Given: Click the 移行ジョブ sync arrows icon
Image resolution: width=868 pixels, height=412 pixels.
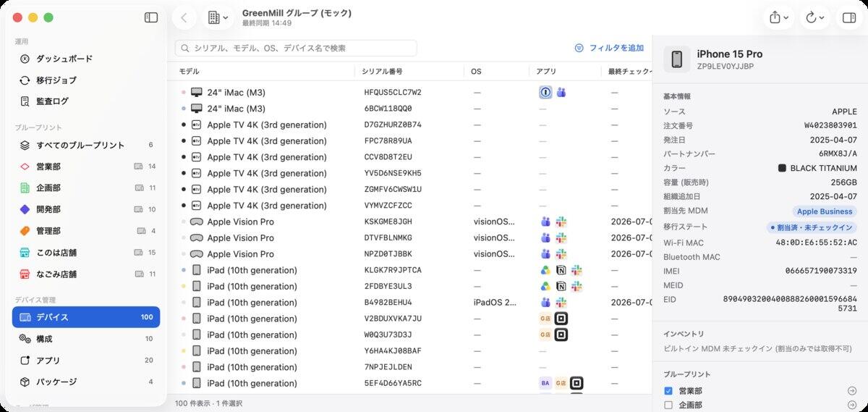Looking at the screenshot, I should (25, 80).
